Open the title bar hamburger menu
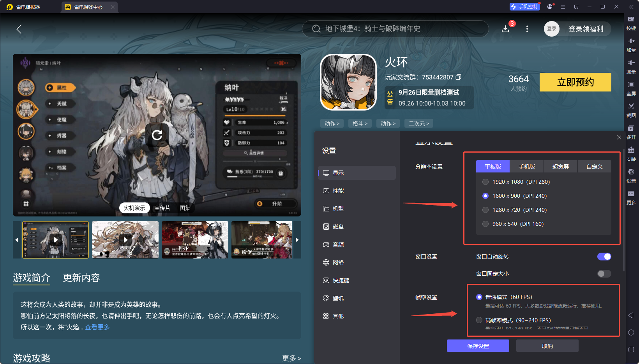 coord(563,7)
